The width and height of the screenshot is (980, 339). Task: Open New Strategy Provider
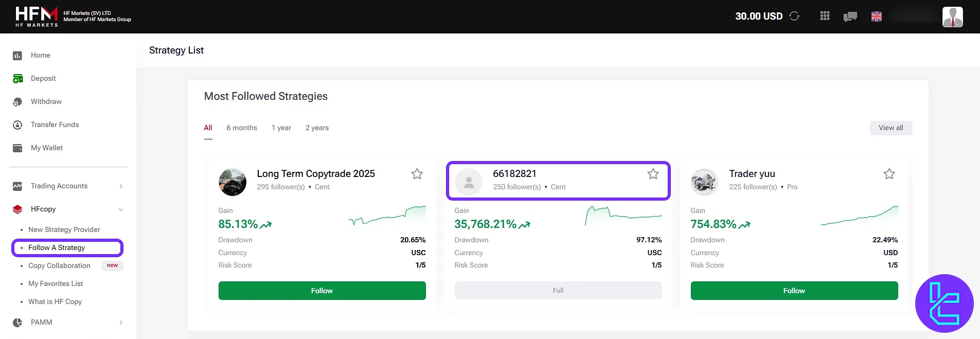(x=64, y=230)
